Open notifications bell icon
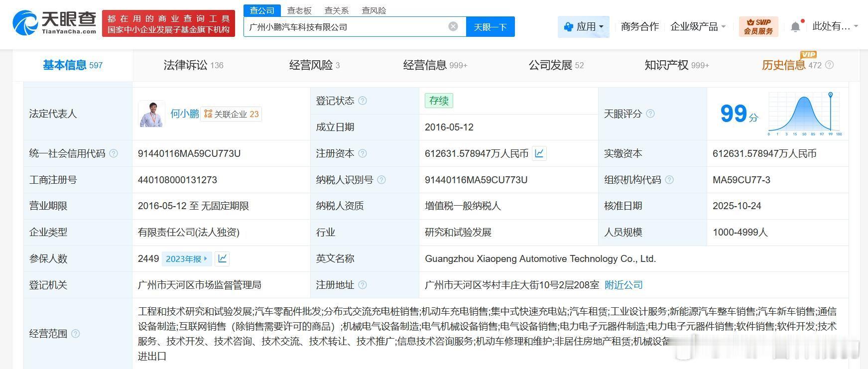868x369 pixels. coord(796,26)
